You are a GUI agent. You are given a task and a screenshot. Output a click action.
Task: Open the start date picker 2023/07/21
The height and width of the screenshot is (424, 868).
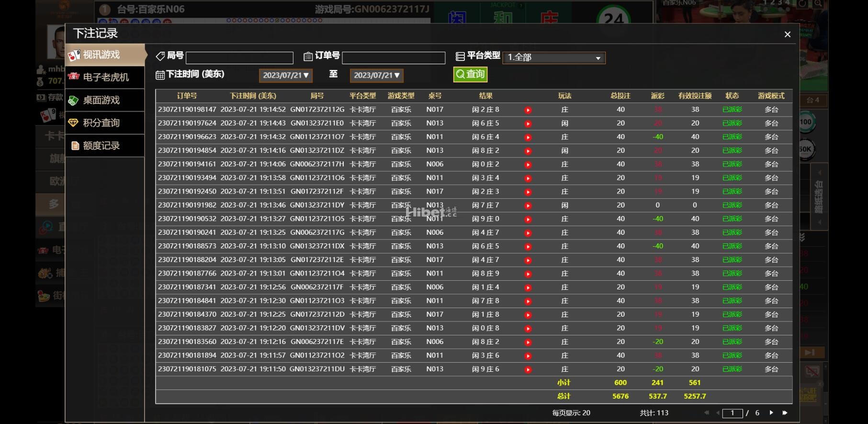(x=285, y=76)
